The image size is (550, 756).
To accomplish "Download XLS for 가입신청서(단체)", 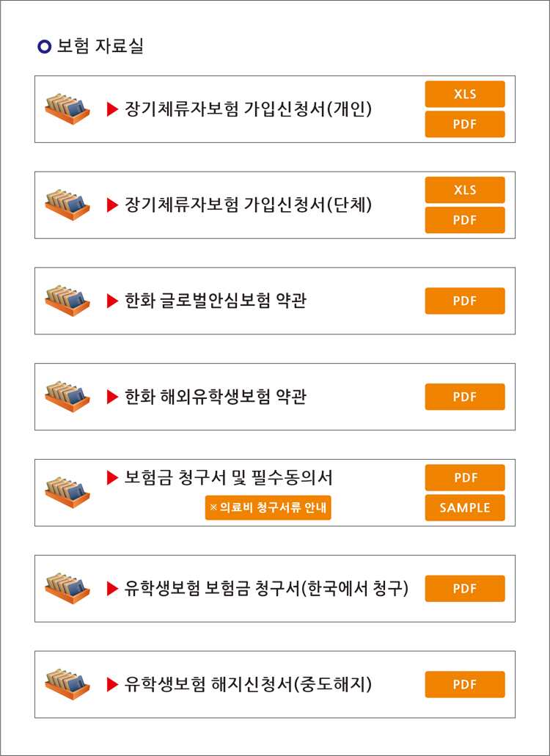I will coord(465,190).
